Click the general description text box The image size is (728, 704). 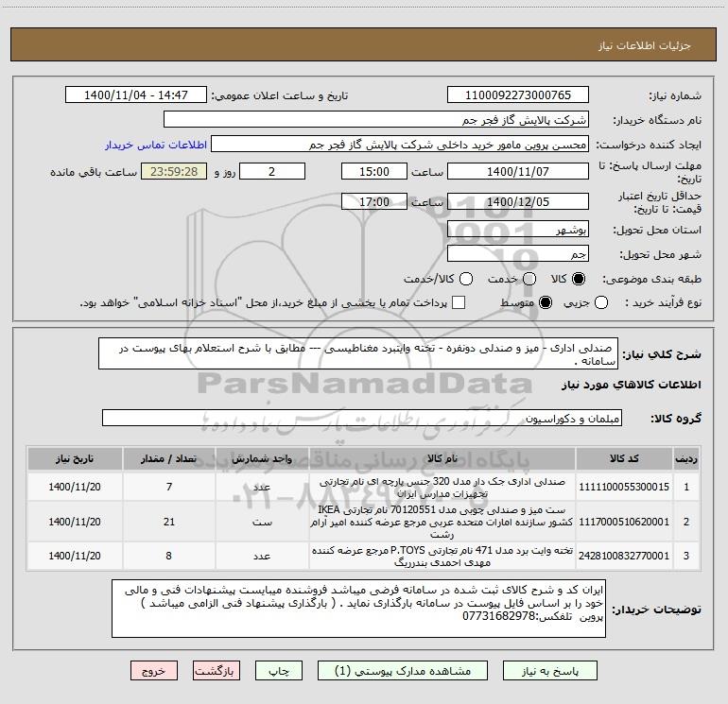point(358,353)
